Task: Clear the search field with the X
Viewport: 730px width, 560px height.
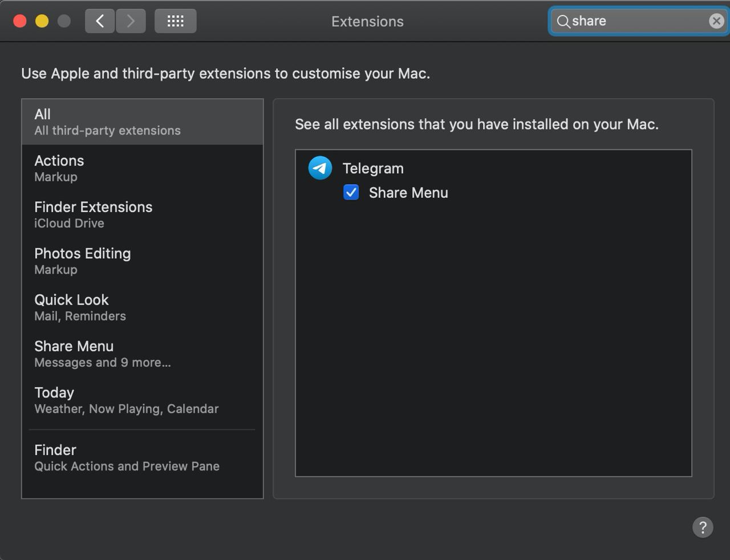Action: coord(716,21)
